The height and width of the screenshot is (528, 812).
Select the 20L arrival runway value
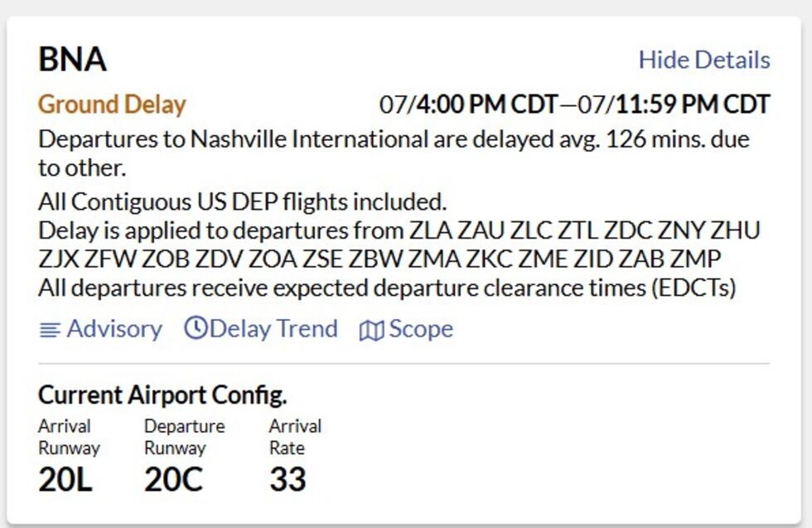click(x=65, y=479)
